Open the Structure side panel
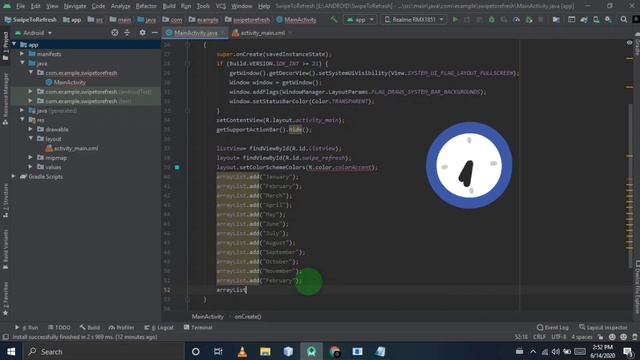The height and width of the screenshot is (360, 640). pos(5,200)
